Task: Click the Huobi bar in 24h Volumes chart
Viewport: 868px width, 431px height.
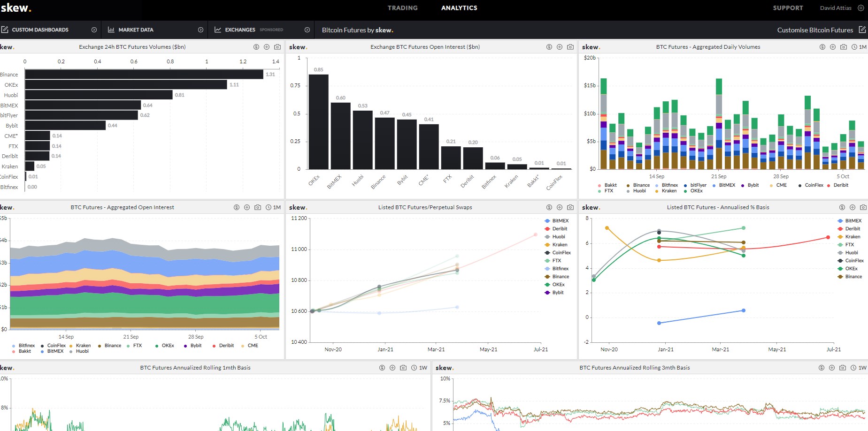Action: 99,95
